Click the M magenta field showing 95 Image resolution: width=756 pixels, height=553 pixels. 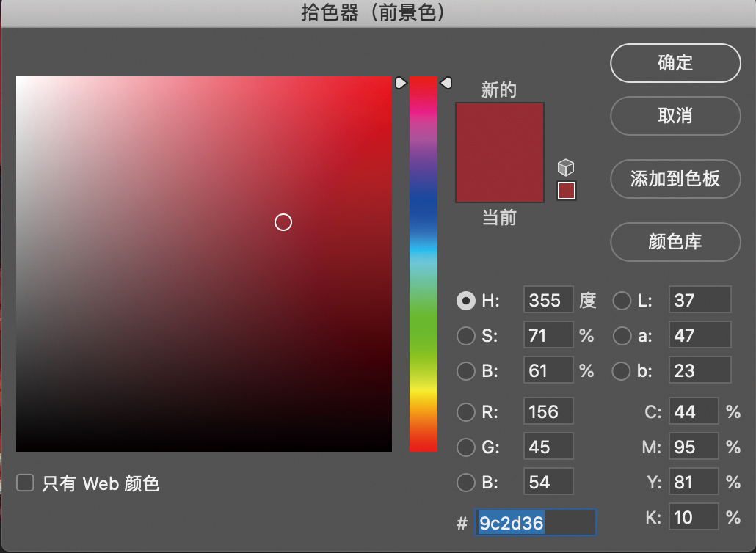(694, 446)
